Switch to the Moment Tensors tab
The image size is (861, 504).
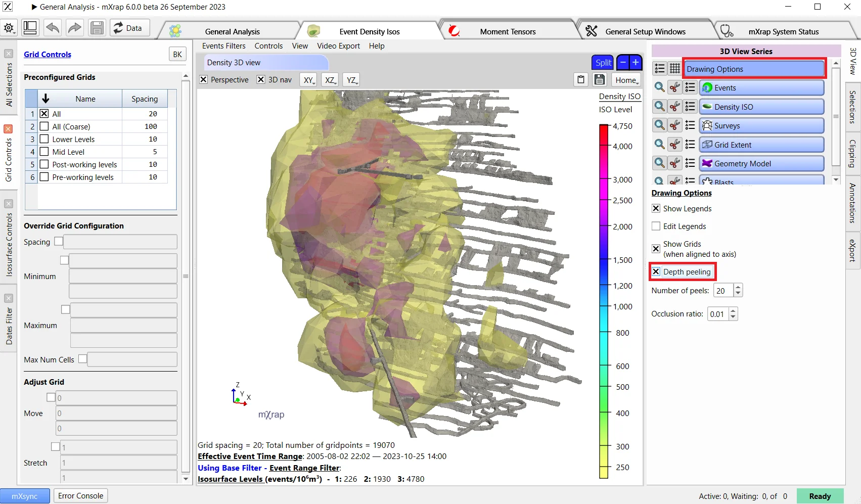coord(508,31)
